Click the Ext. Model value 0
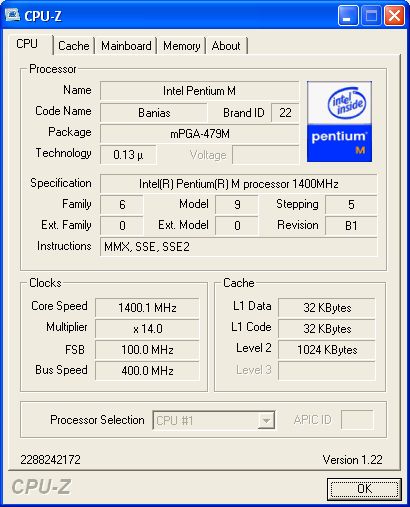This screenshot has height=507, width=410. coord(237,226)
